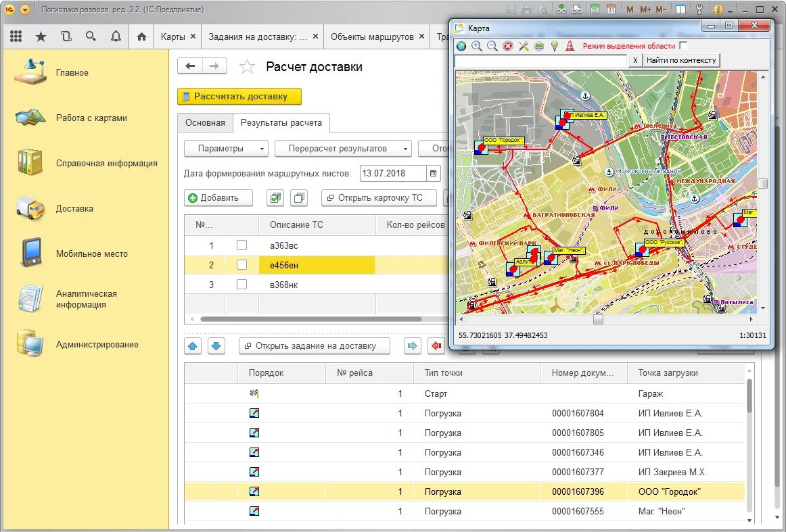This screenshot has width=786, height=532.
Task: Click the Рассчитать доставку button
Action: tap(239, 97)
